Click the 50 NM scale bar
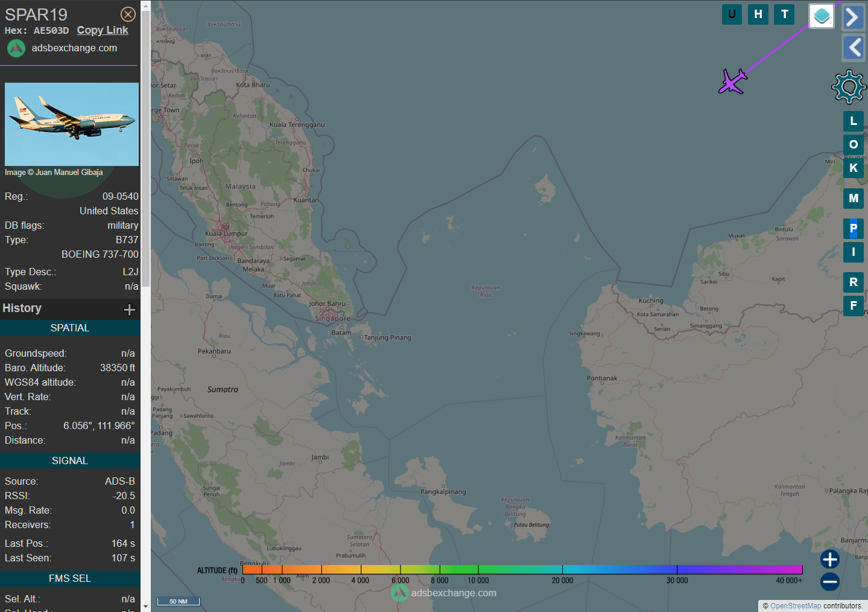The width and height of the screenshot is (868, 612). (179, 601)
